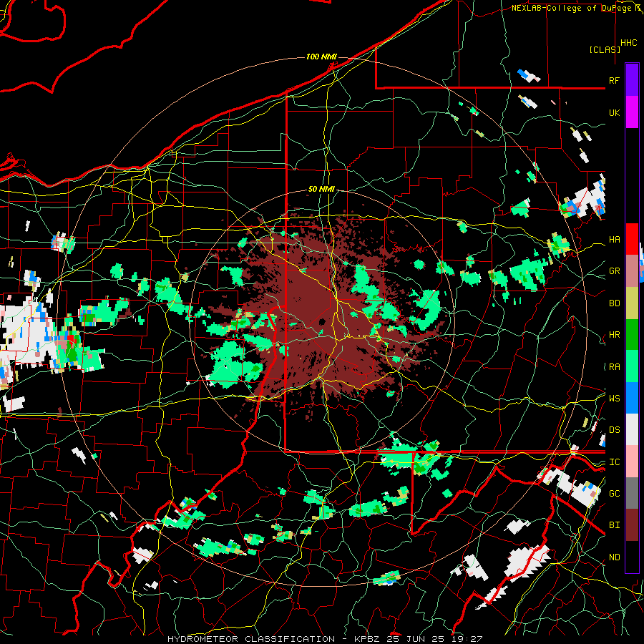Click the RA light green legend swatch
This screenshot has width=644, height=644.
tap(632, 366)
